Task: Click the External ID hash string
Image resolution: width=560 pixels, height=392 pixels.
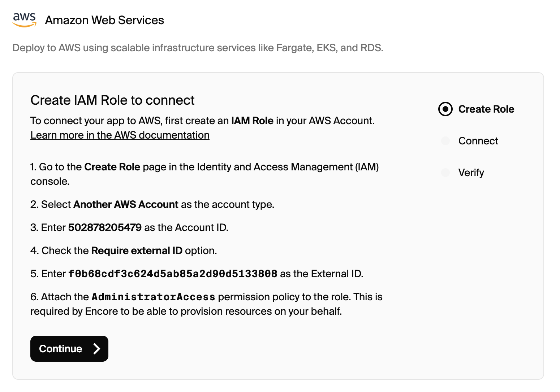Action: (173, 274)
